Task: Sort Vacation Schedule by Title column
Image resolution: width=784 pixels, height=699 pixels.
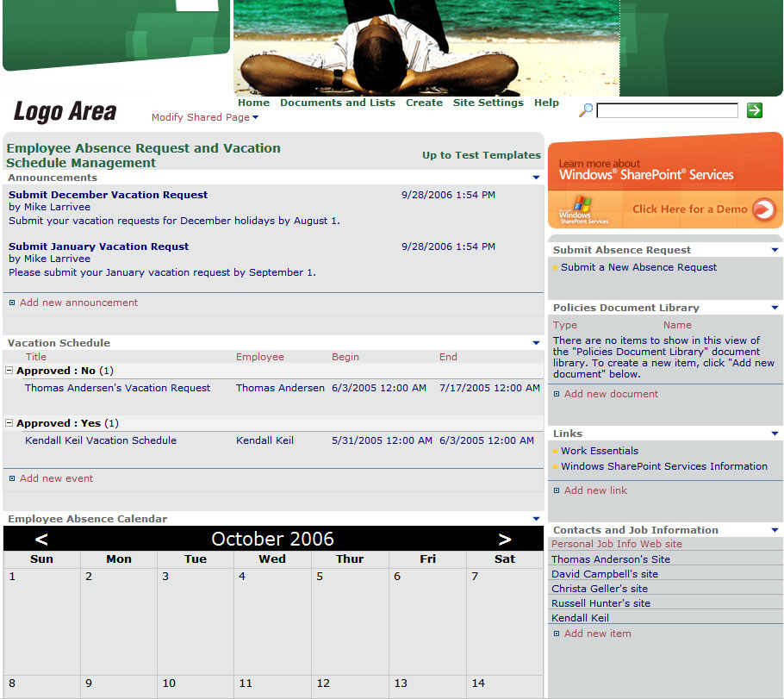Action: [x=36, y=357]
